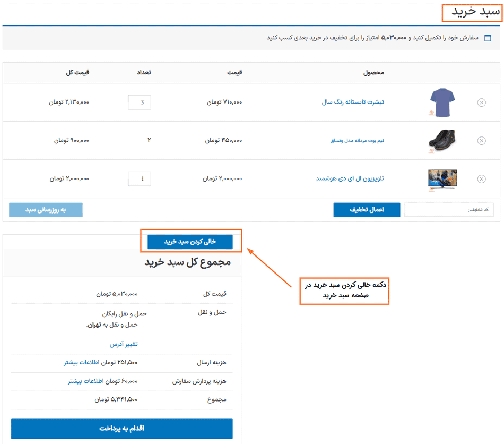Click the قیمت کل column header in table
The image size is (504, 444).
pyautogui.click(x=77, y=72)
